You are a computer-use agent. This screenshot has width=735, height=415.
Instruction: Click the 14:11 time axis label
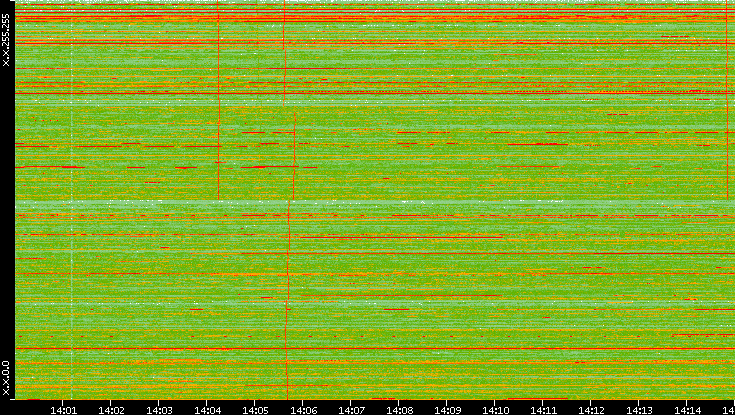click(x=543, y=410)
